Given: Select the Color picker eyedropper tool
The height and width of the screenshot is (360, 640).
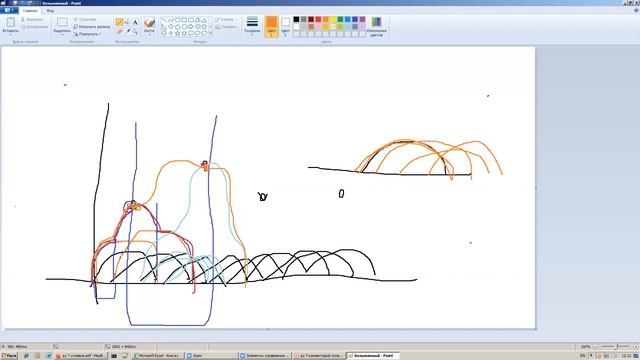Looking at the screenshot, I should pyautogui.click(x=127, y=31).
